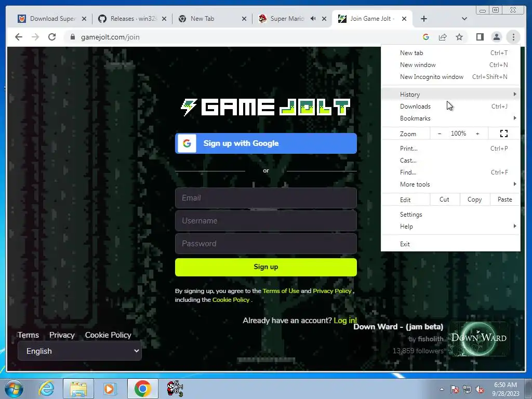Screen dimensions: 532x399
Task: Reload the Game Jolt page
Action: pyautogui.click(x=52, y=37)
